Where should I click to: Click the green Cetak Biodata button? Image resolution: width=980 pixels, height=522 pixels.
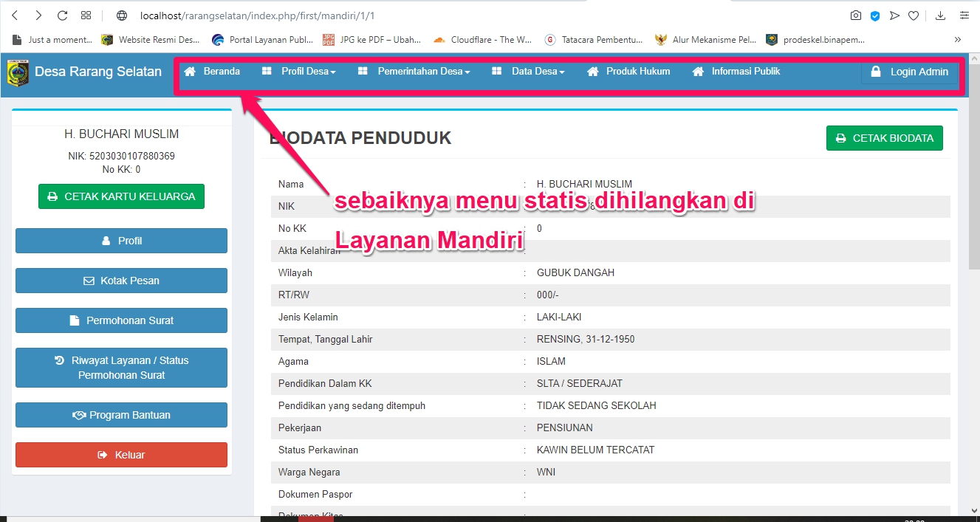884,138
